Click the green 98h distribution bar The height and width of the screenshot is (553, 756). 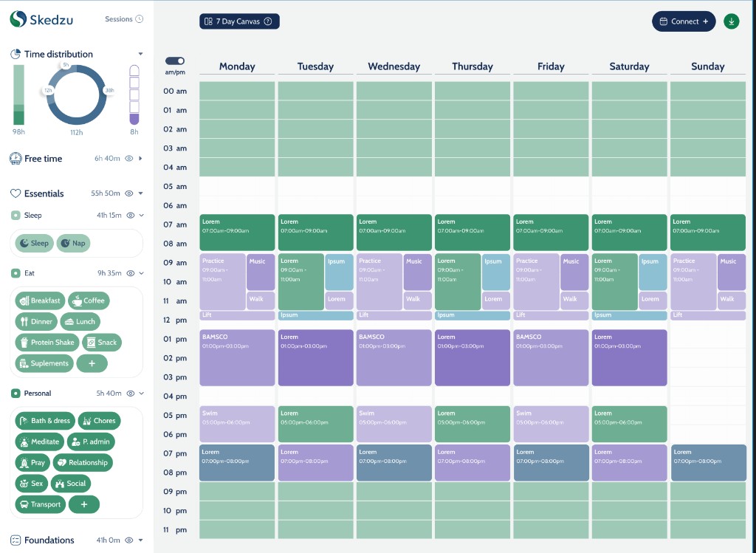point(18,95)
